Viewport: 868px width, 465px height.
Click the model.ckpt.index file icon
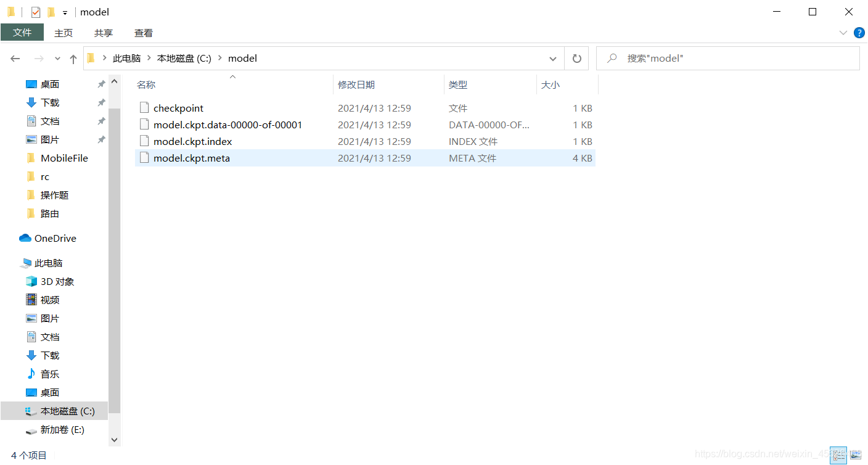pyautogui.click(x=144, y=141)
